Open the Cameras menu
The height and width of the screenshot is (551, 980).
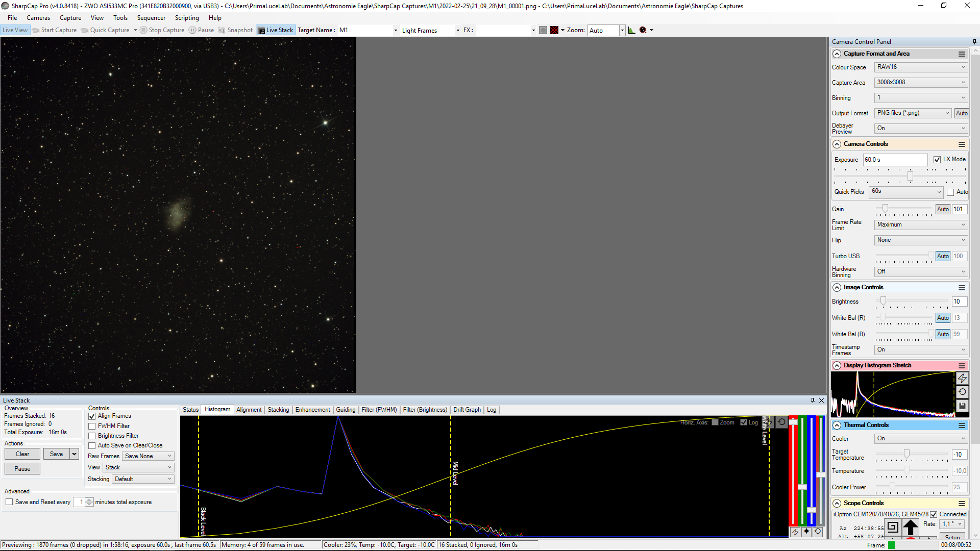[38, 18]
